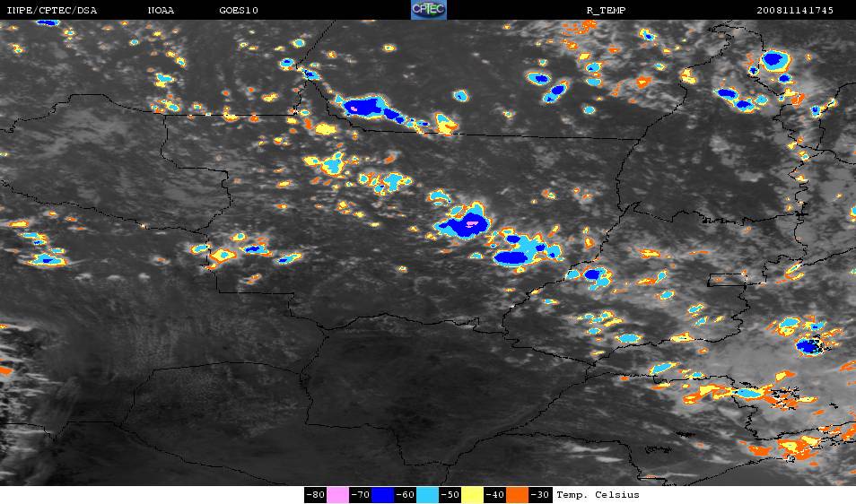Select the -60 legend value
This screenshot has width=856, height=504.
405,495
